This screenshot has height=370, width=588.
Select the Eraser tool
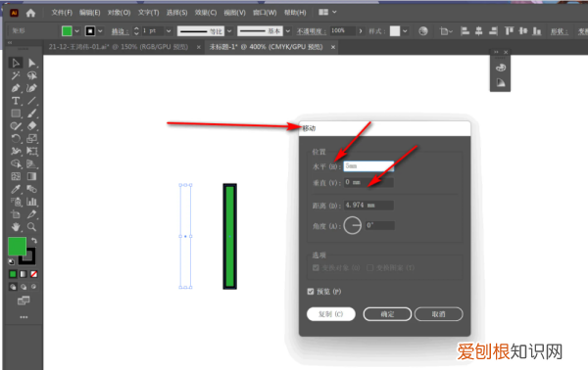[32, 126]
